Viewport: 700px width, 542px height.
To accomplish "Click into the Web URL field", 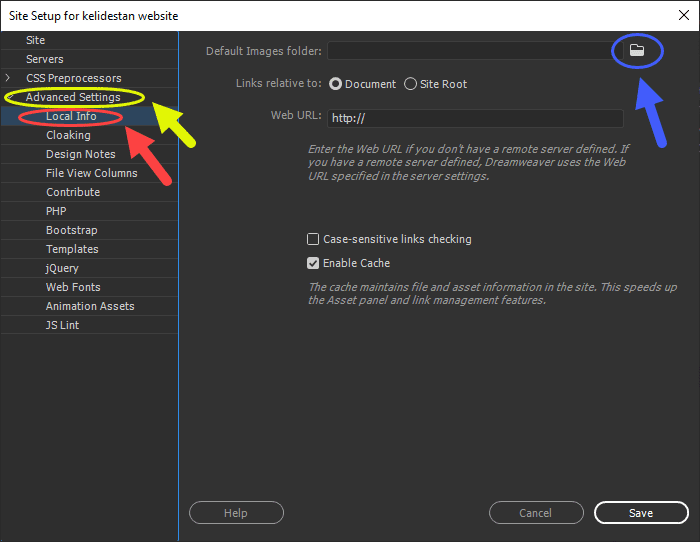I will coord(475,118).
